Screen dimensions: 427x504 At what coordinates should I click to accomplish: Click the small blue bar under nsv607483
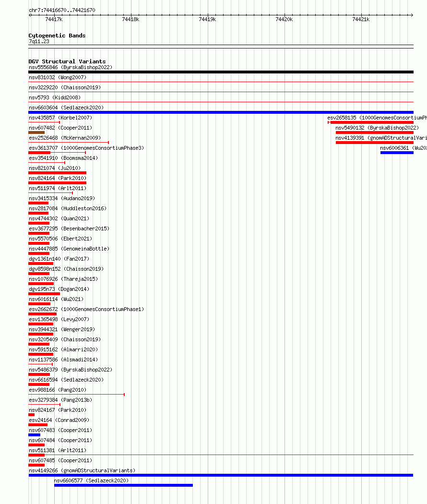point(35,435)
